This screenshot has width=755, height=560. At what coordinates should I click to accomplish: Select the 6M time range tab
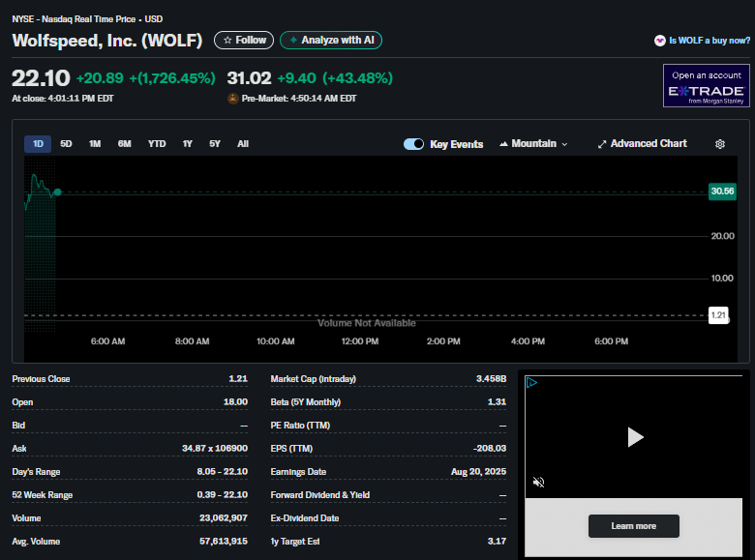tap(124, 144)
